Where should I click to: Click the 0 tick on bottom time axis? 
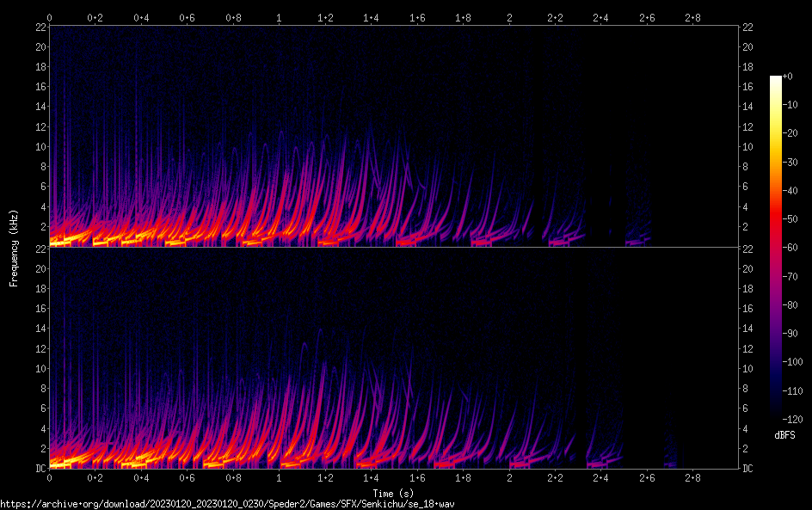tap(50, 478)
